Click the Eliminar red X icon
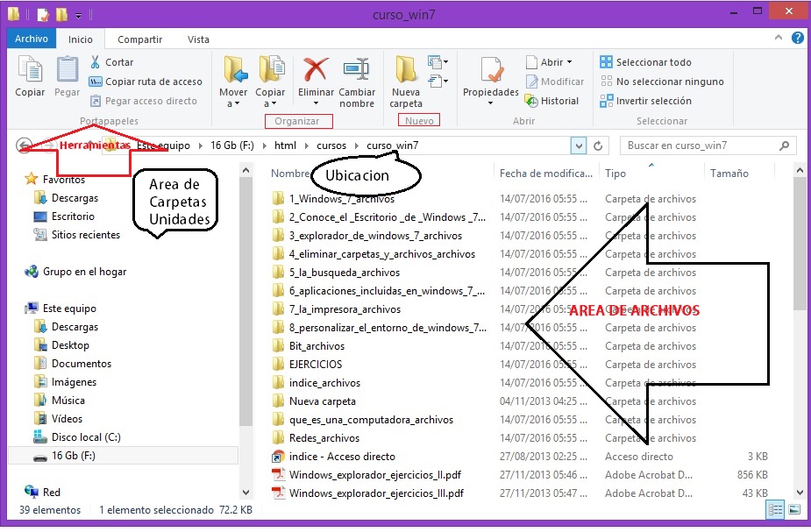 316,70
